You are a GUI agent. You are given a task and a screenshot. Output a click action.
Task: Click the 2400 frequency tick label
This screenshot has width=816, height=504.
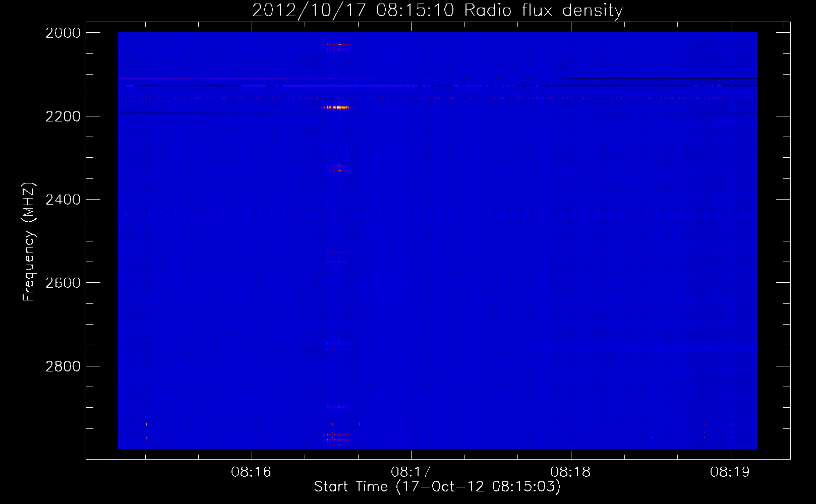63,200
